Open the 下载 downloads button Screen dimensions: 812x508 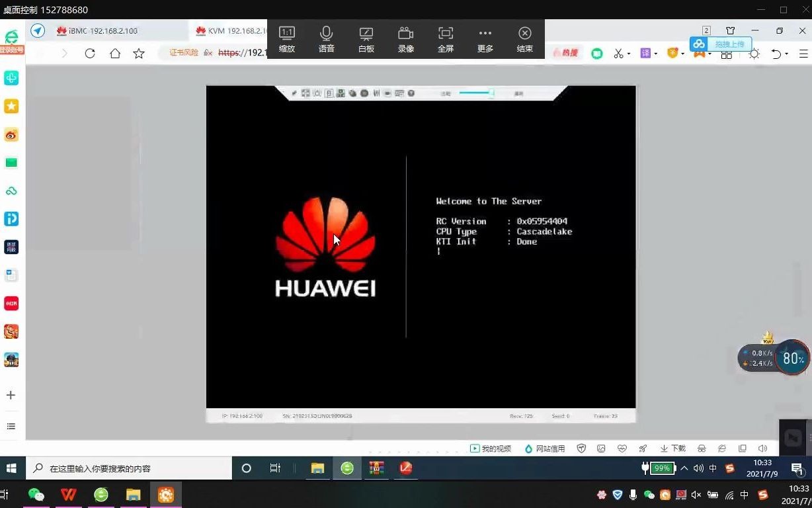click(x=673, y=448)
